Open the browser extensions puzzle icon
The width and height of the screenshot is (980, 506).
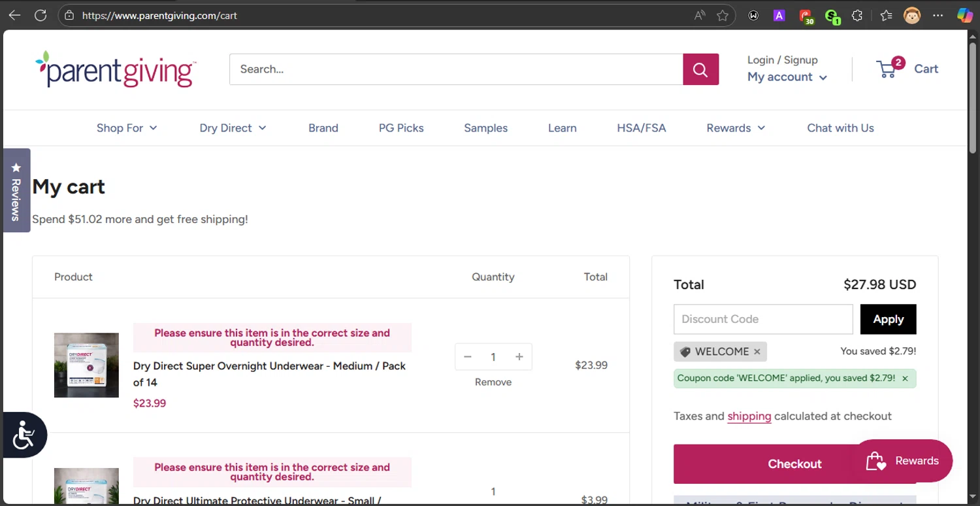click(x=857, y=15)
